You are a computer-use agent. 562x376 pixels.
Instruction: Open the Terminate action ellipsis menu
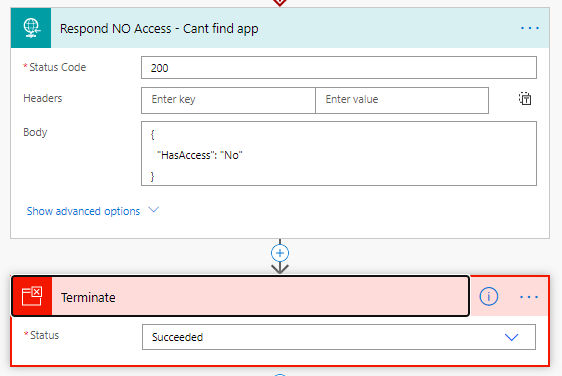pos(529,297)
